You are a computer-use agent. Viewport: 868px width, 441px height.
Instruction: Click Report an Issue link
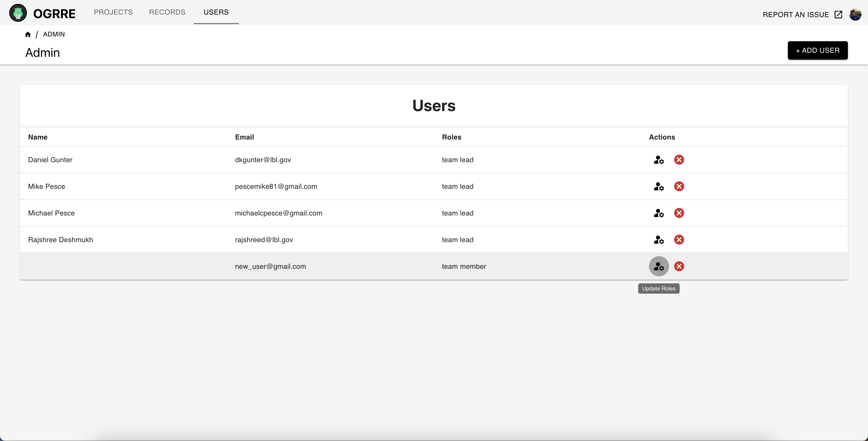coord(796,15)
